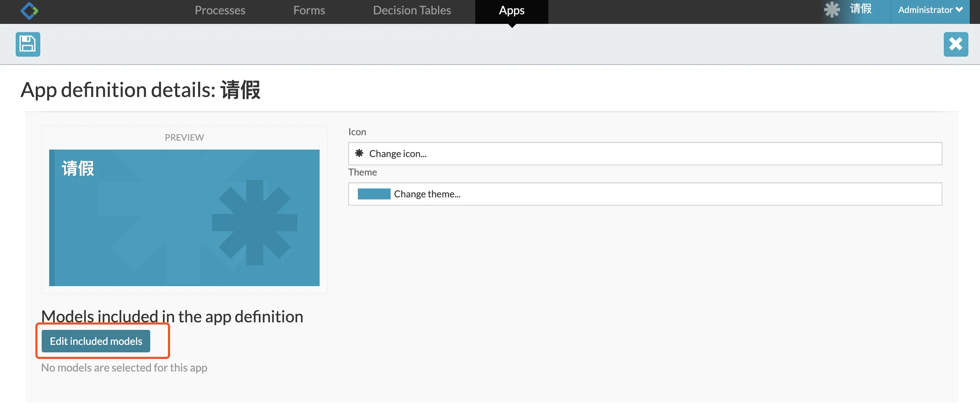Click the 请假 label in top bar
The image size is (980, 420).
[x=860, y=9]
